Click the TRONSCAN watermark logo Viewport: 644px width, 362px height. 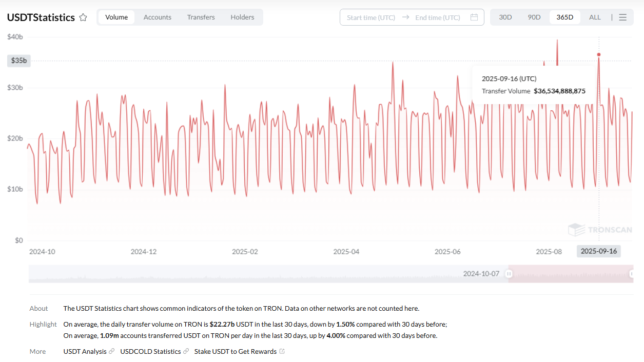(x=600, y=230)
